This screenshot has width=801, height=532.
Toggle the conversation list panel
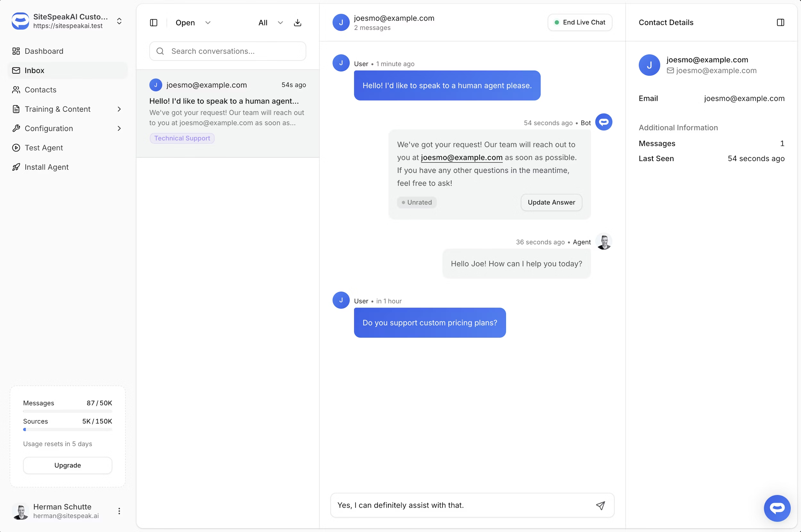[x=154, y=22]
